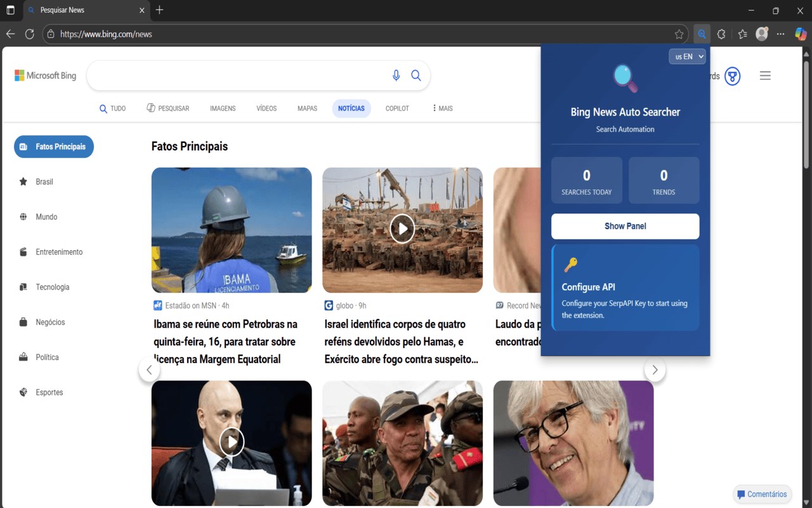
Task: Open the smiling man with glasses thumbnail
Action: coord(573,443)
